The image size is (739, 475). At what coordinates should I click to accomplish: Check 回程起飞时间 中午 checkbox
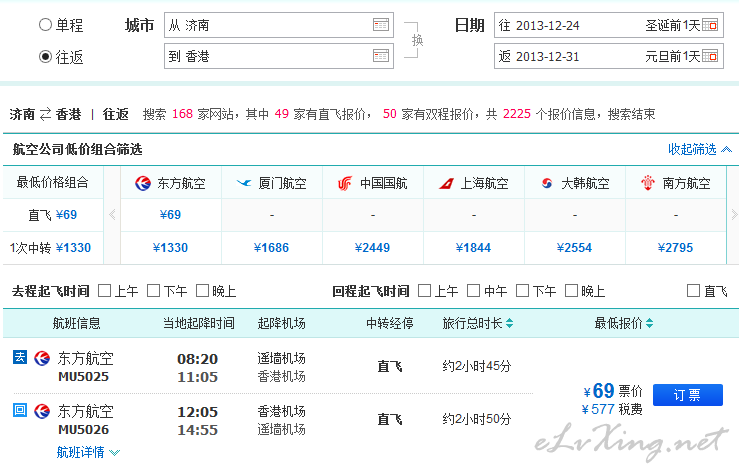tap(474, 291)
